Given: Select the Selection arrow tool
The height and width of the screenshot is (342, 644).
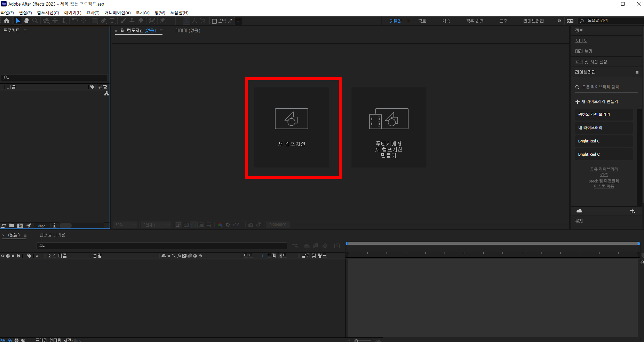Looking at the screenshot, I should [18, 21].
